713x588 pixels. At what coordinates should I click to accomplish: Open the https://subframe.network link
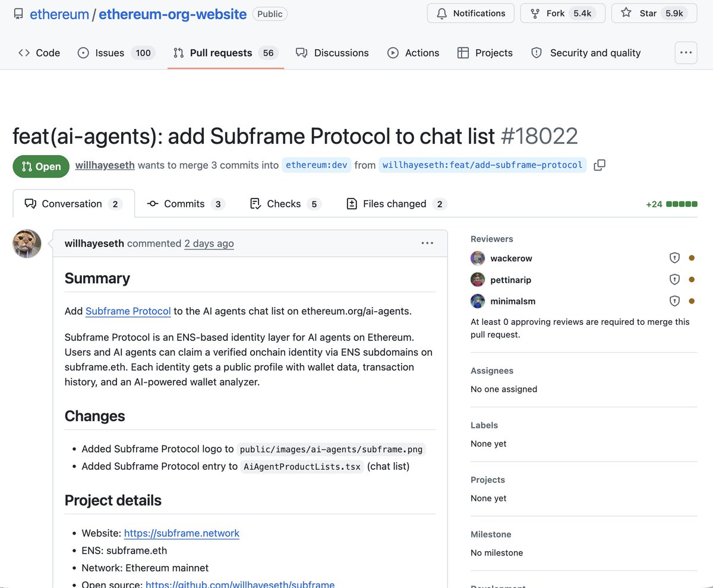tap(182, 533)
